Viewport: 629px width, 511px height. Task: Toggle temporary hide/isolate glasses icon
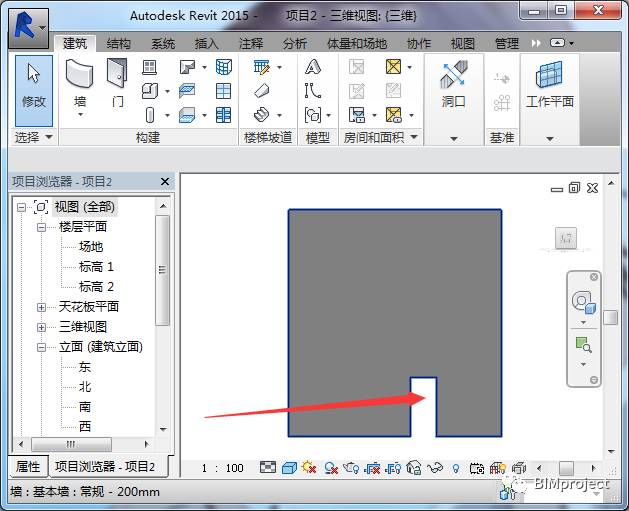click(435, 468)
